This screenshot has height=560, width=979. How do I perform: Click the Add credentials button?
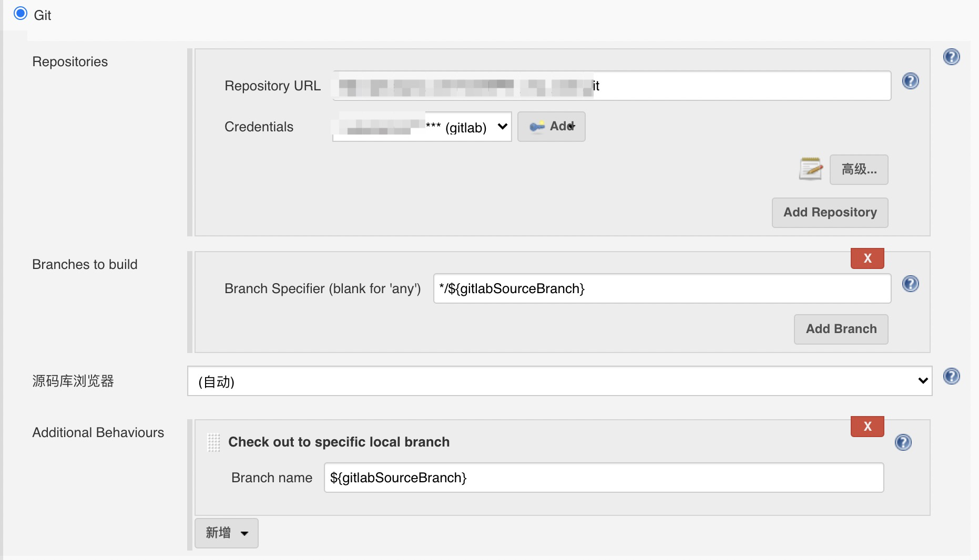point(551,127)
